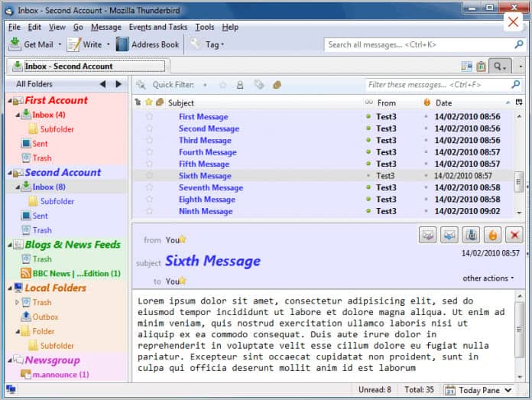
Task: Click the thread column header icon
Action: tap(138, 102)
